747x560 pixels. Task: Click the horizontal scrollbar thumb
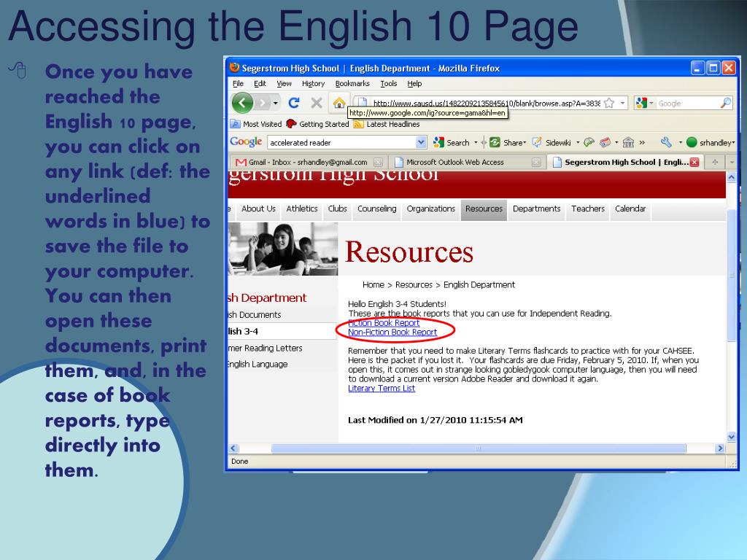[x=479, y=448]
